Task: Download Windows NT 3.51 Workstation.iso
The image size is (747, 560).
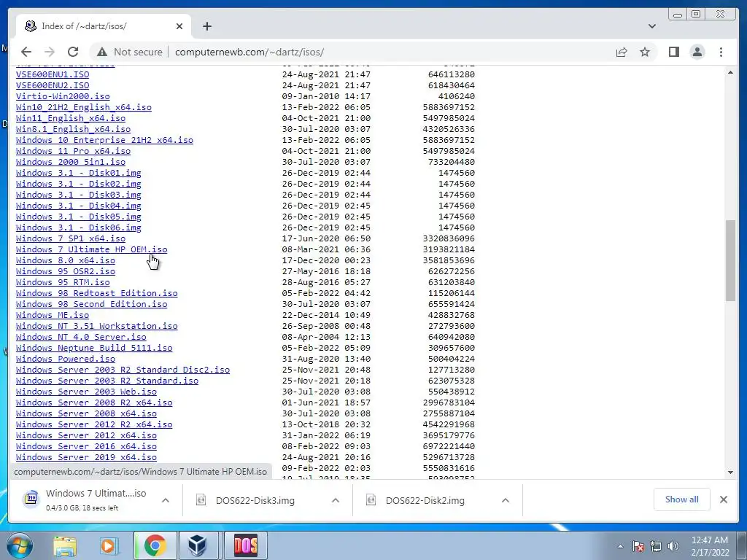Action: click(x=97, y=326)
